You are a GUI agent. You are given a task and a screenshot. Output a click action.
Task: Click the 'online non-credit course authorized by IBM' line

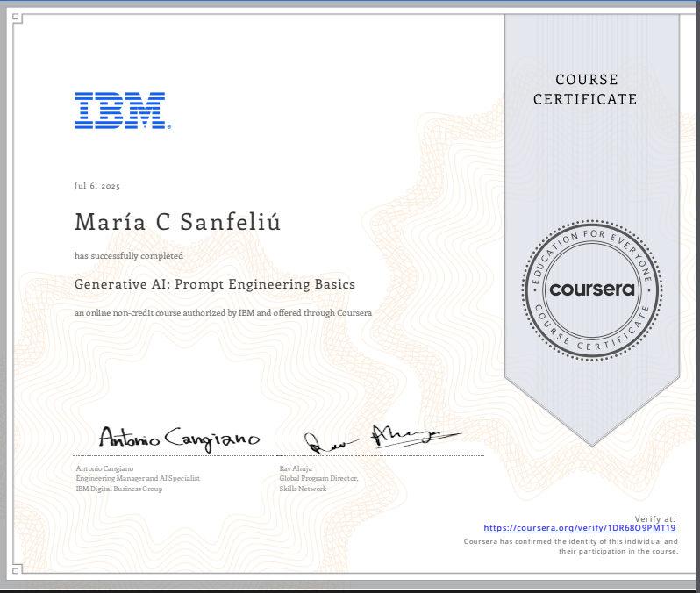[223, 313]
